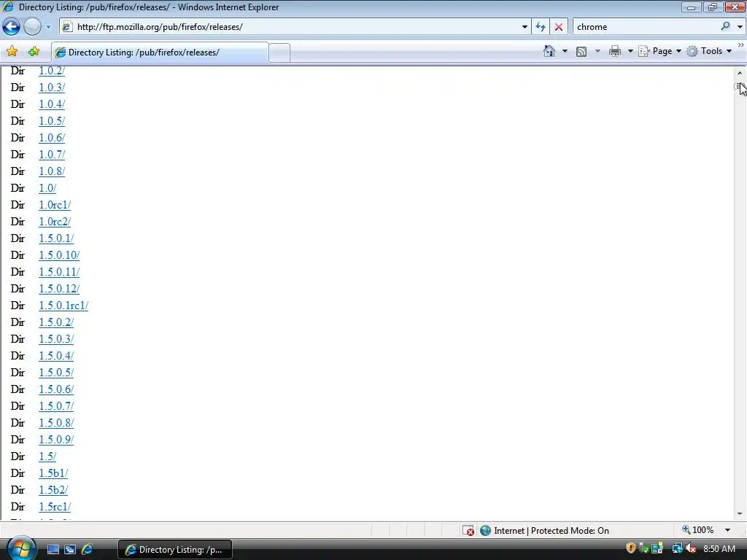Open the Favorites Center star icon
The height and width of the screenshot is (560, 747).
[12, 52]
